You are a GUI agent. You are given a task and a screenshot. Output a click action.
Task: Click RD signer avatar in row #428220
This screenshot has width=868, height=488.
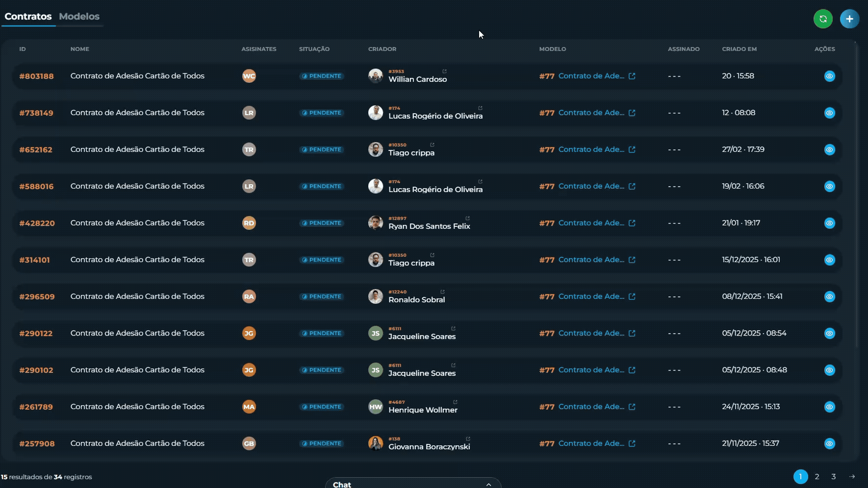tap(249, 223)
